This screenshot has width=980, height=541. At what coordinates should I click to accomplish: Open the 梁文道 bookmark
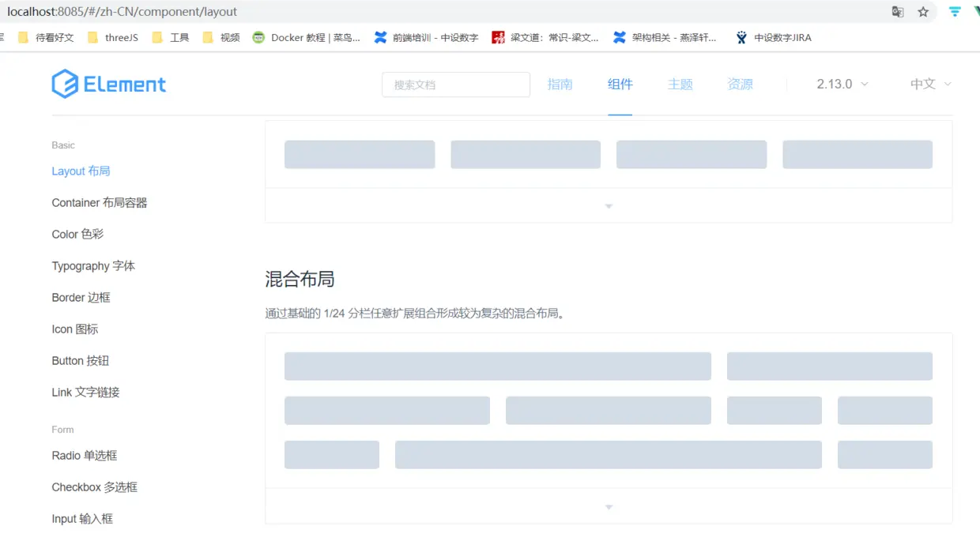point(545,37)
